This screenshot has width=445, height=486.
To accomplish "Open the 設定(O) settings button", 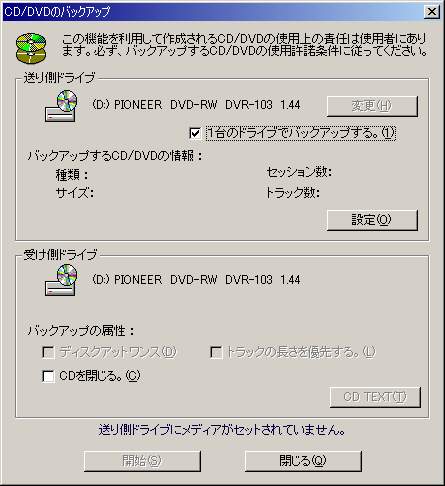I will pyautogui.click(x=372, y=220).
